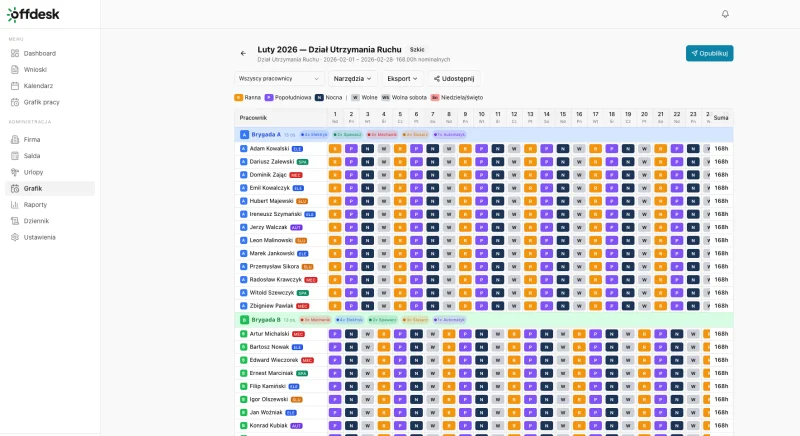The width and height of the screenshot is (800, 436).
Task: Open the Eksport dropdown
Action: tap(402, 78)
